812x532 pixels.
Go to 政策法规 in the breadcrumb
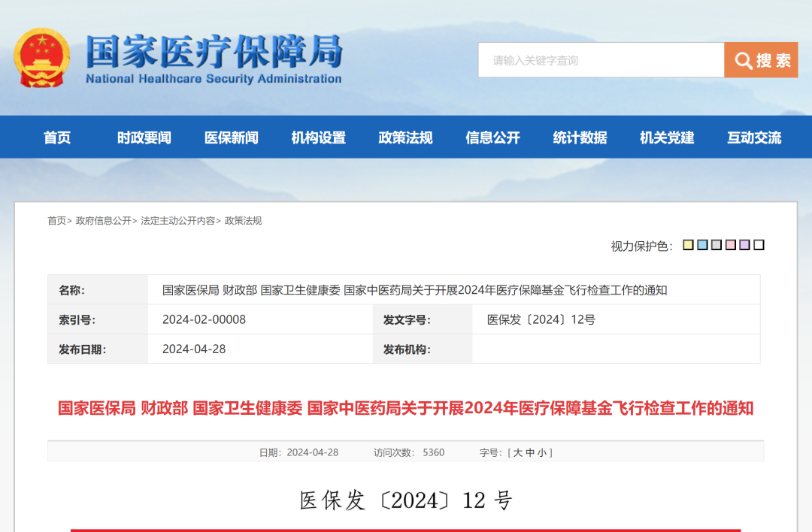pos(244,221)
